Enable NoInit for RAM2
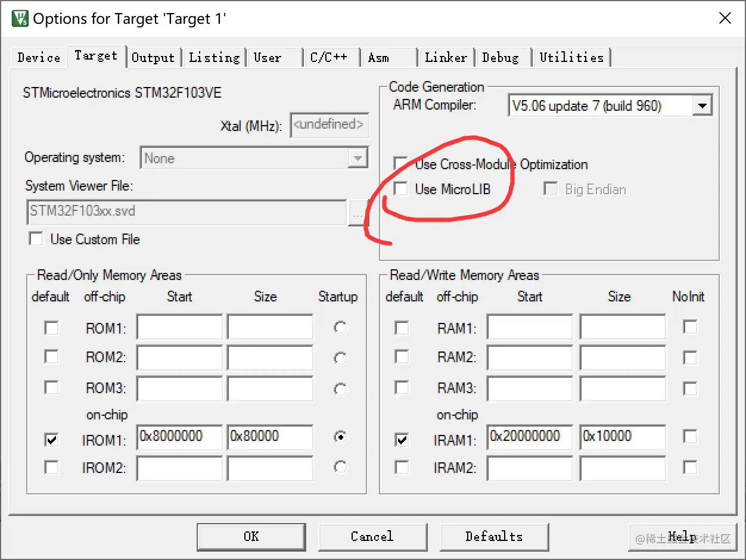 point(690,357)
